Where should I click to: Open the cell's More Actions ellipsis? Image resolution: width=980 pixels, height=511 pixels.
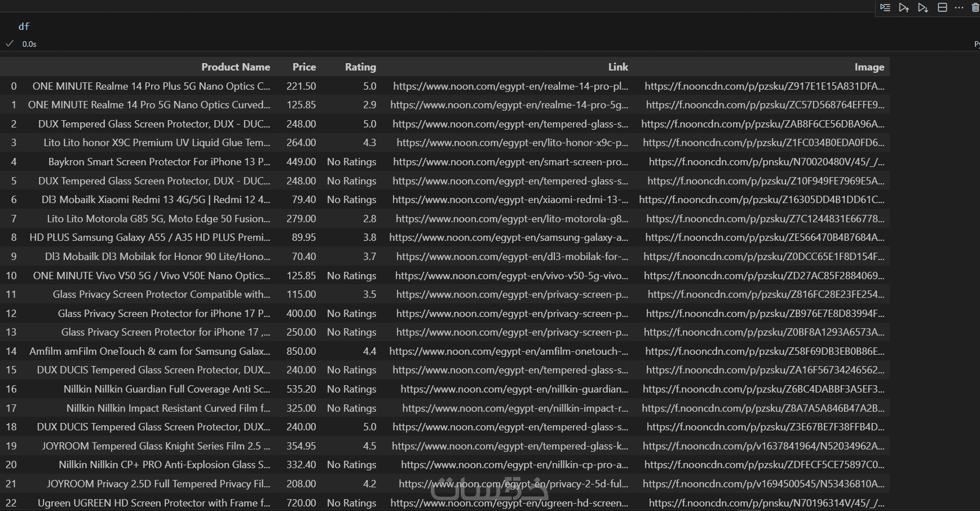click(x=959, y=7)
